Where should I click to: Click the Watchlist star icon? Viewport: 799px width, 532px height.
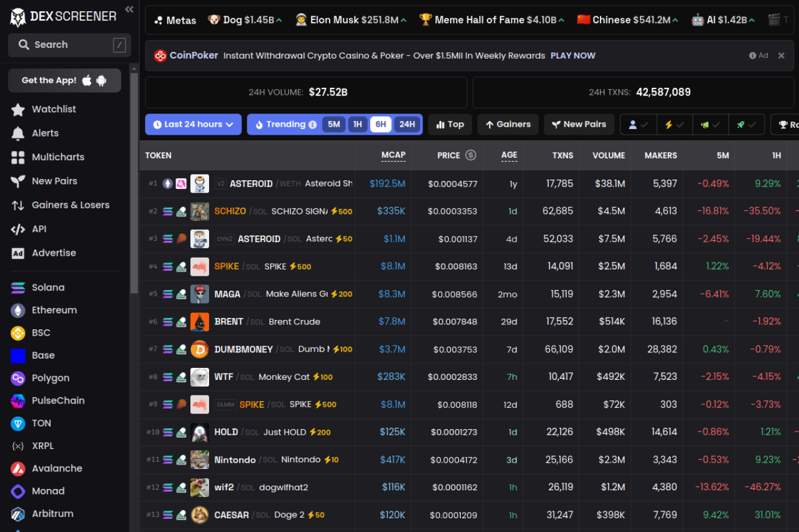[18, 110]
